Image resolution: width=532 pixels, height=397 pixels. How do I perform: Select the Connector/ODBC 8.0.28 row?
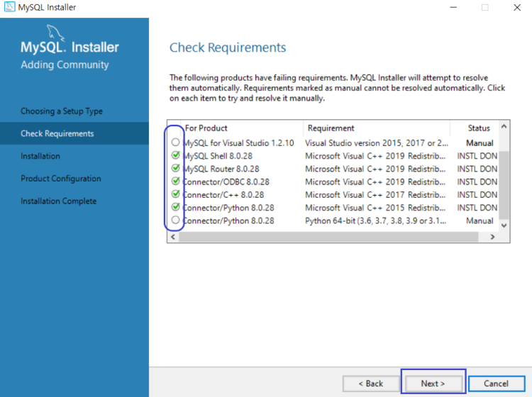coord(333,181)
